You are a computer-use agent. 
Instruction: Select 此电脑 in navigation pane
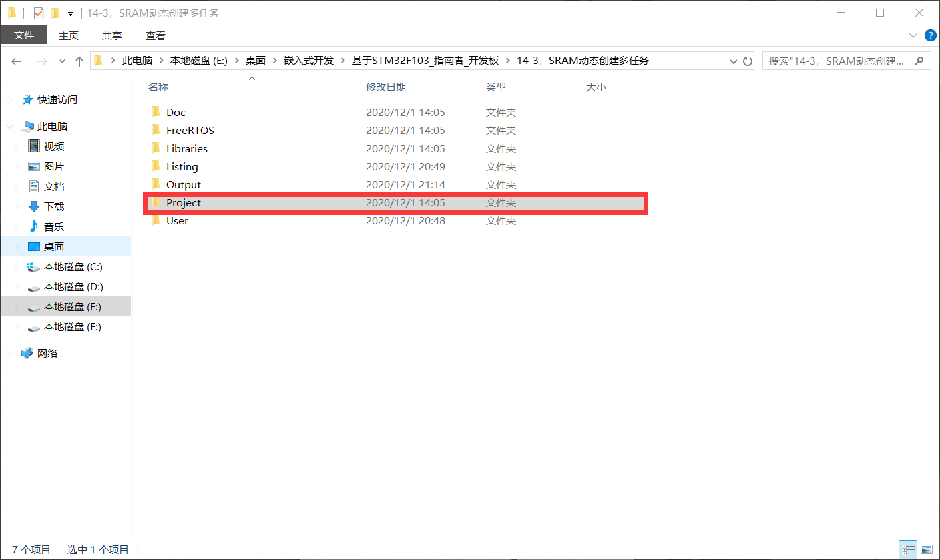tap(53, 126)
